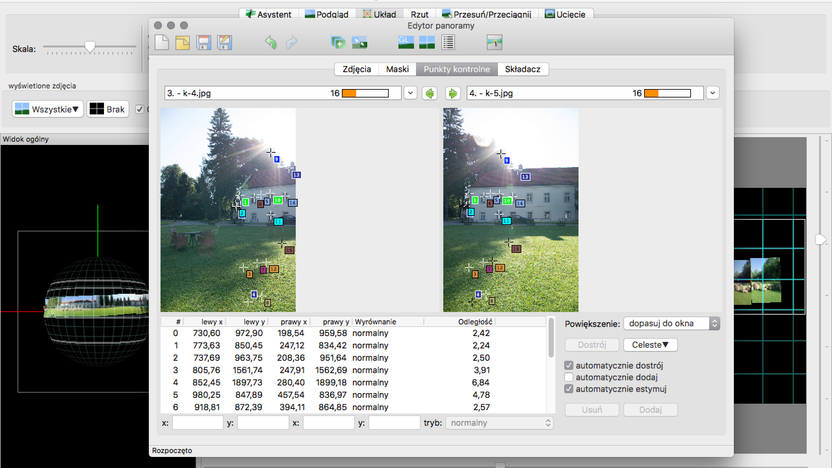Select control point 13 in left image
The height and width of the screenshot is (468, 832).
[x=296, y=175]
